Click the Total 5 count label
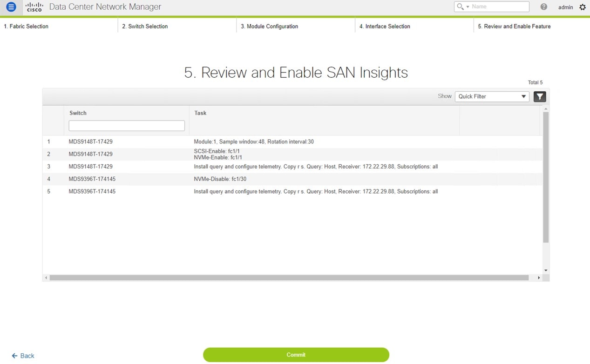Viewport: 590px width, 364px height. click(535, 82)
